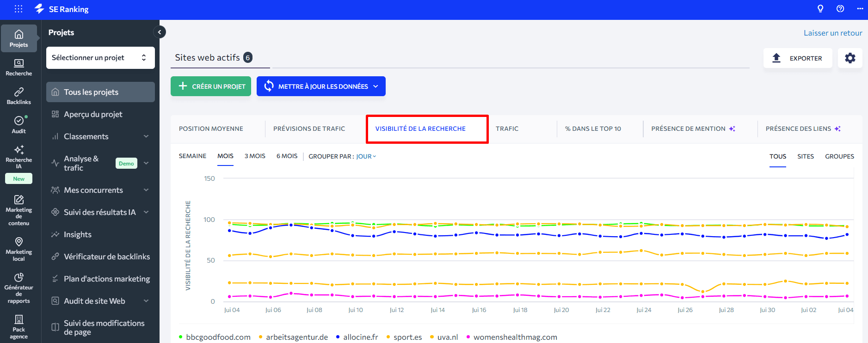
Task: Toggle bbcgoodfood.com series in the legend
Action: click(215, 337)
